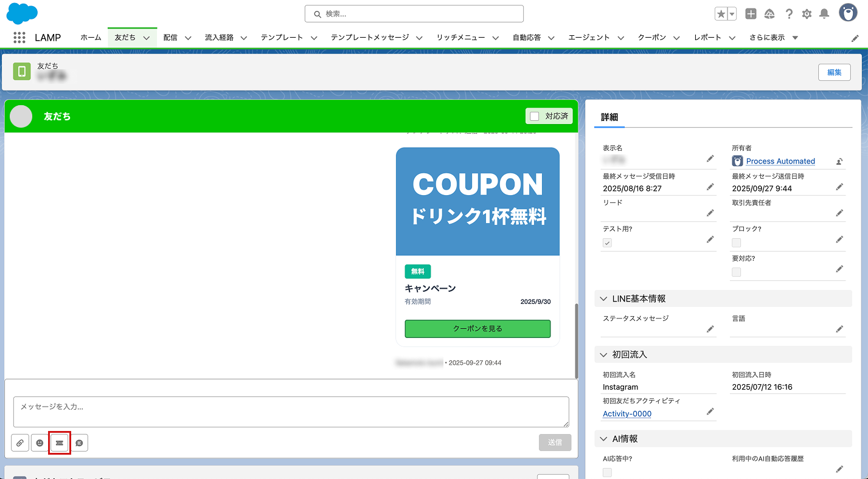This screenshot has width=868, height=479.
Task: Open the Process Automated owner link
Action: click(x=780, y=161)
